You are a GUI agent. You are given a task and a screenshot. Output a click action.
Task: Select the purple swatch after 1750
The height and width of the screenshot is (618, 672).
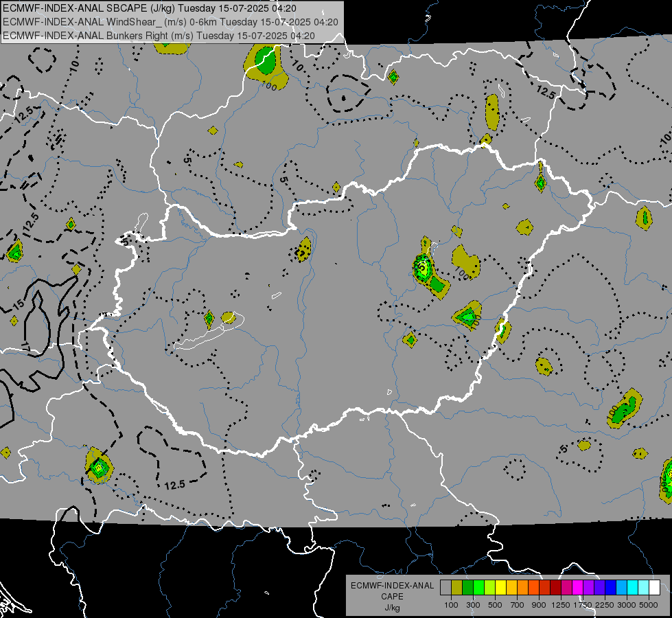[x=588, y=588]
